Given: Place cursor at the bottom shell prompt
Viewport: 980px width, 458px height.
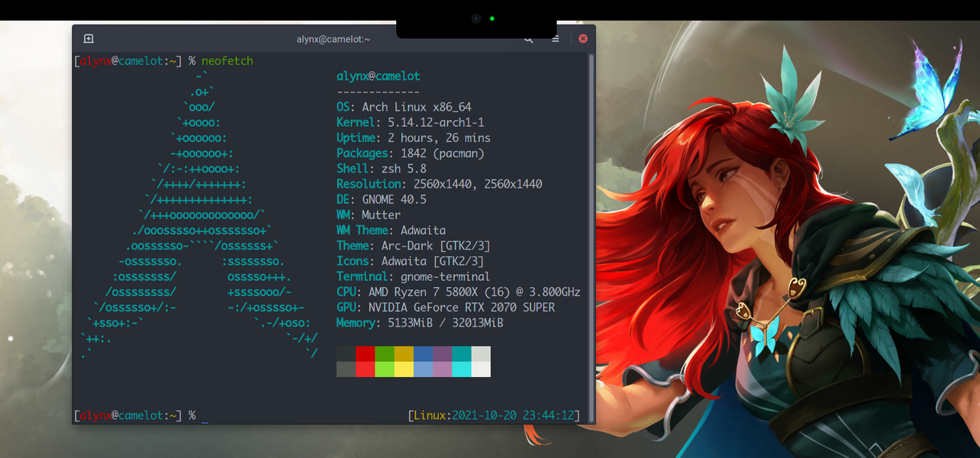Looking at the screenshot, I should 205,416.
